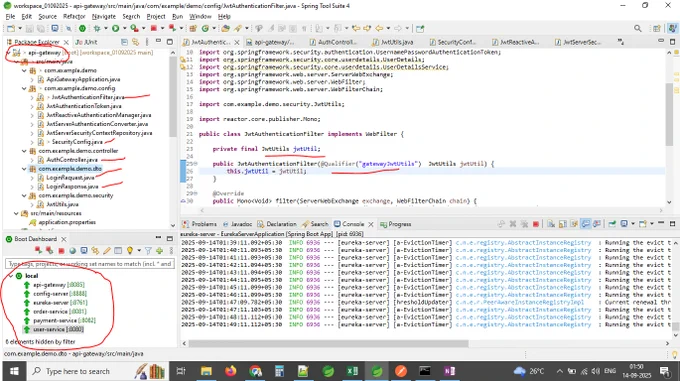Viewport: 680px width, 381px height.
Task: Click Clear Console icon
Action: pos(551,224)
